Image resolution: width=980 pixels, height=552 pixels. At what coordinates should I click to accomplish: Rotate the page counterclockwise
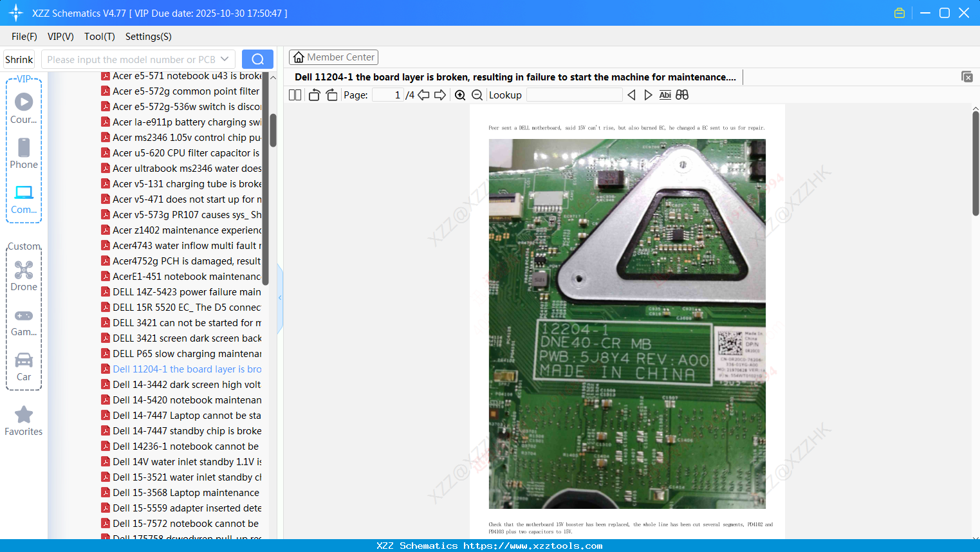tap(314, 95)
